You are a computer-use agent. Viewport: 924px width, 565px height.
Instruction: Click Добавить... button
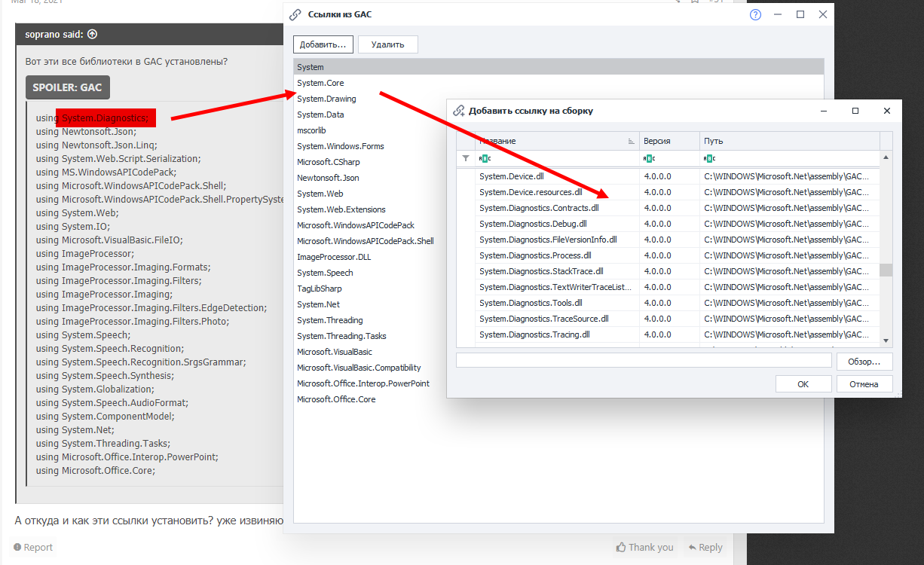(x=323, y=44)
